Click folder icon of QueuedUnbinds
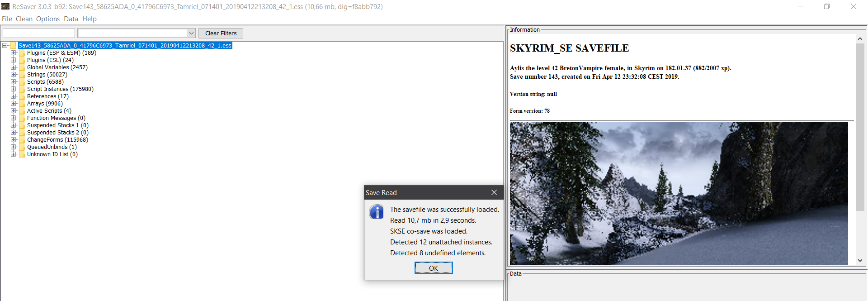Screen dimensions: 868x301 coord(22,147)
